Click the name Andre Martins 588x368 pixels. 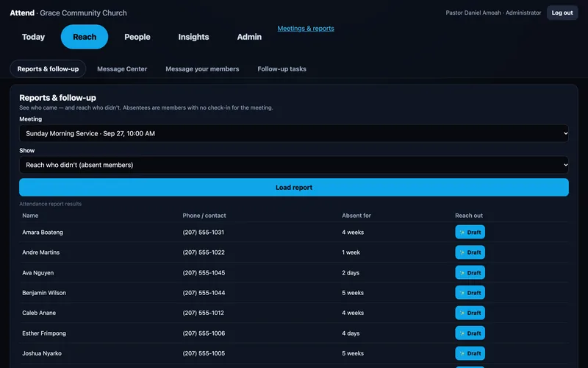(40, 252)
